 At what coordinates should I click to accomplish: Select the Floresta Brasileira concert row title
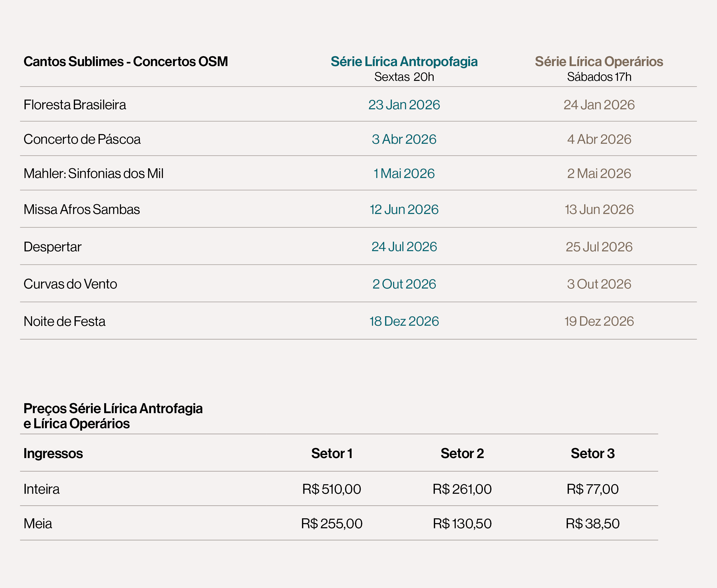75,105
